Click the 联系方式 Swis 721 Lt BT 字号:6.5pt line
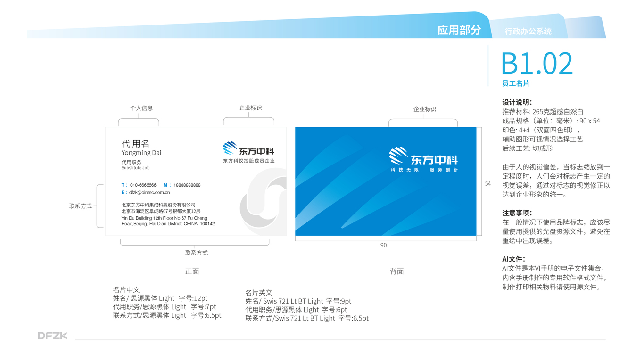 [307, 318]
